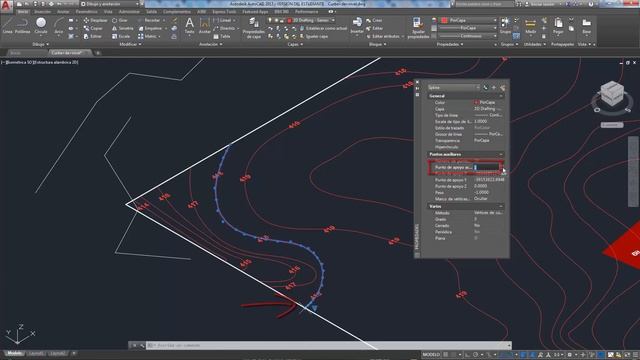Click the Desplazar modify tool
The width and height of the screenshot is (640, 360).
(x=96, y=20)
